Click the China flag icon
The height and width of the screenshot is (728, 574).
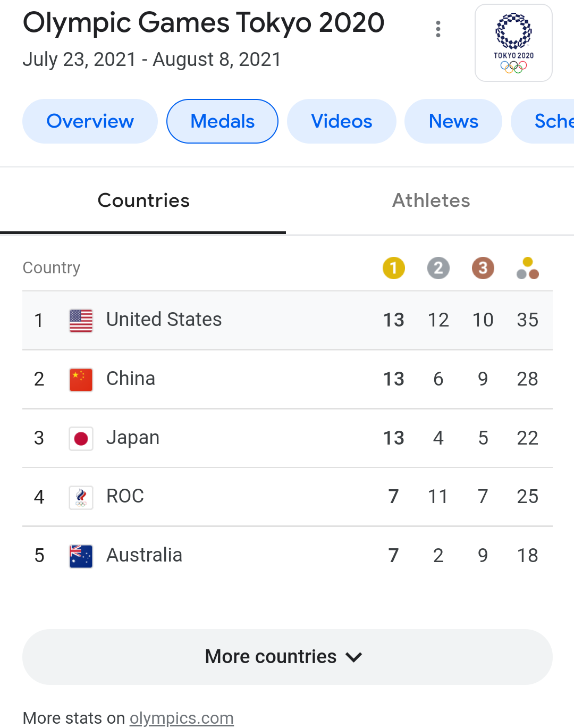tap(81, 380)
